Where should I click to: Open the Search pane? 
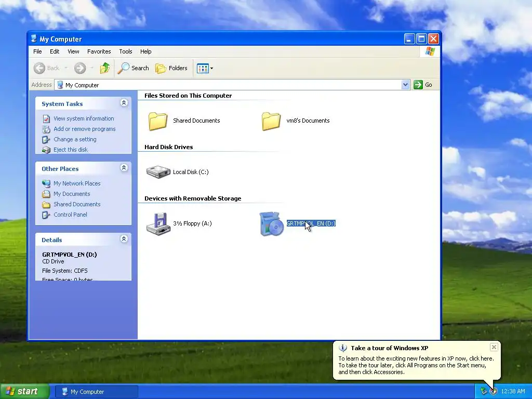134,68
